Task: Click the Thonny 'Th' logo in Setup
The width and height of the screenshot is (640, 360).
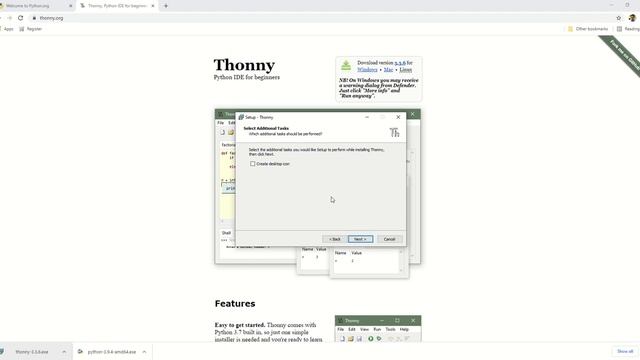Action: (394, 133)
